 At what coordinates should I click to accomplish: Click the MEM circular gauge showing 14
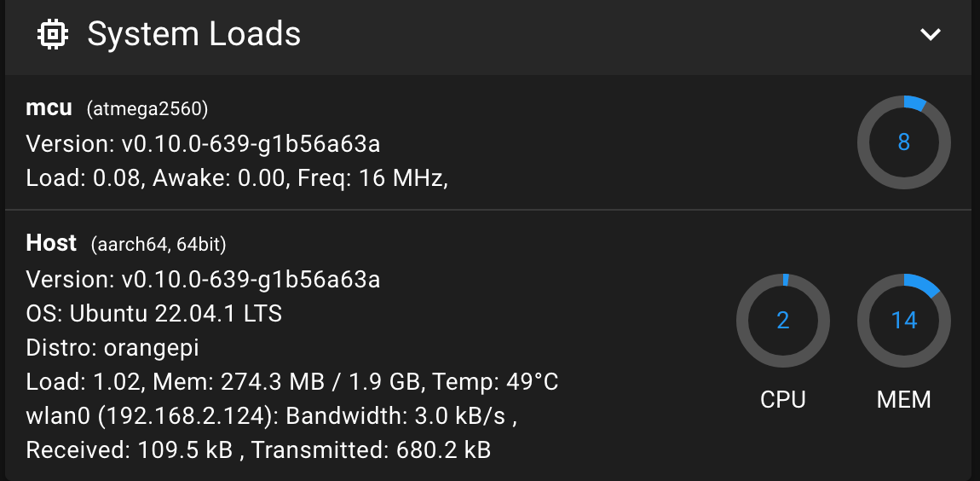[904, 321]
